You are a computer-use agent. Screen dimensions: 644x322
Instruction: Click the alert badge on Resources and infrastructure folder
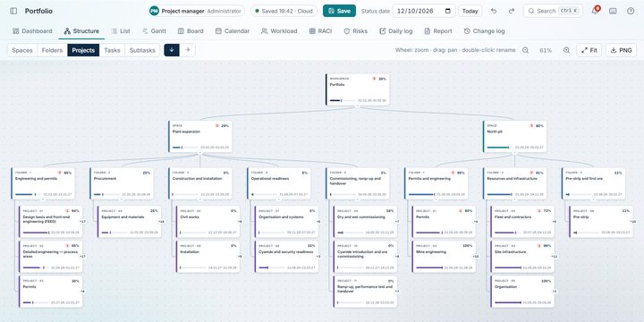point(531,173)
